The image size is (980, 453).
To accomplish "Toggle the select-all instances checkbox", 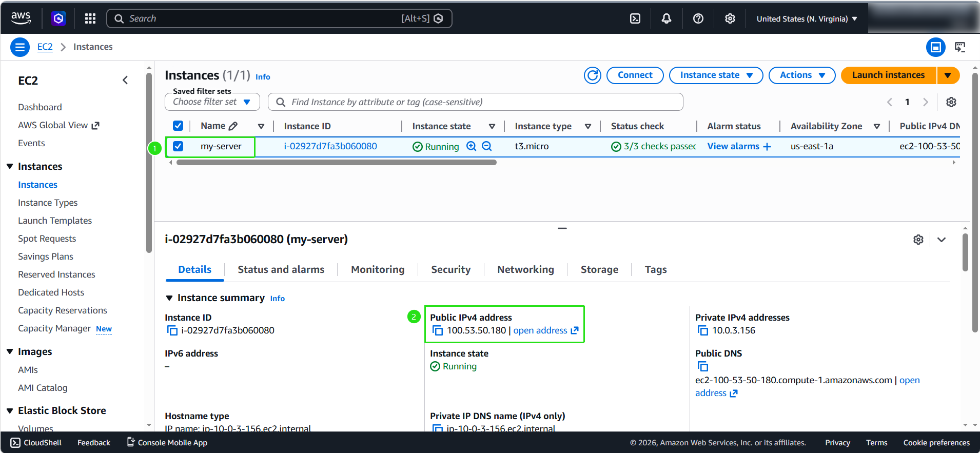I will click(x=178, y=126).
